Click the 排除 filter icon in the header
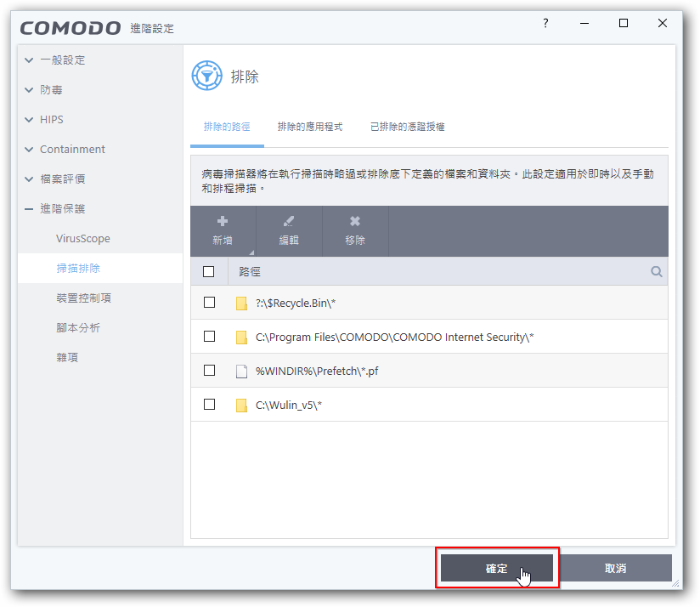700x607 pixels. pos(206,76)
